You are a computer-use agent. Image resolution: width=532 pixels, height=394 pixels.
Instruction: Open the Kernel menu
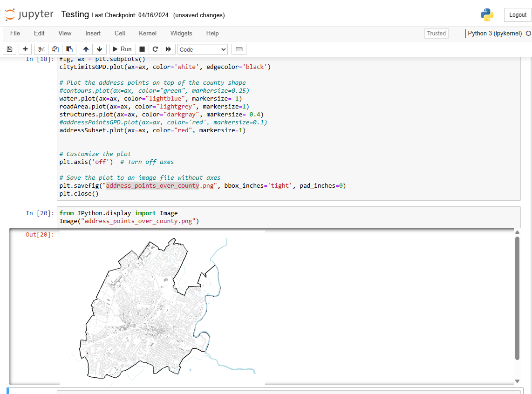click(148, 33)
